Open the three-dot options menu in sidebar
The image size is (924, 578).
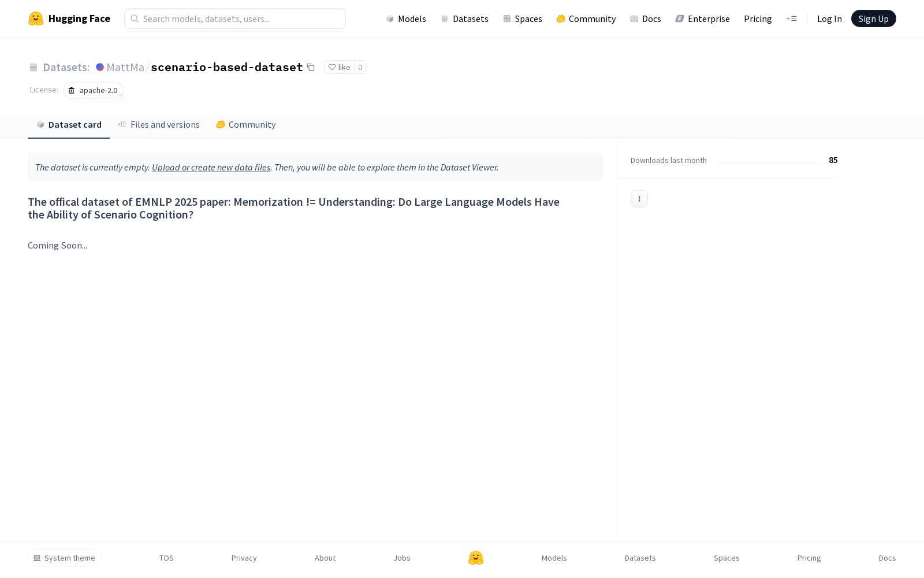point(639,199)
